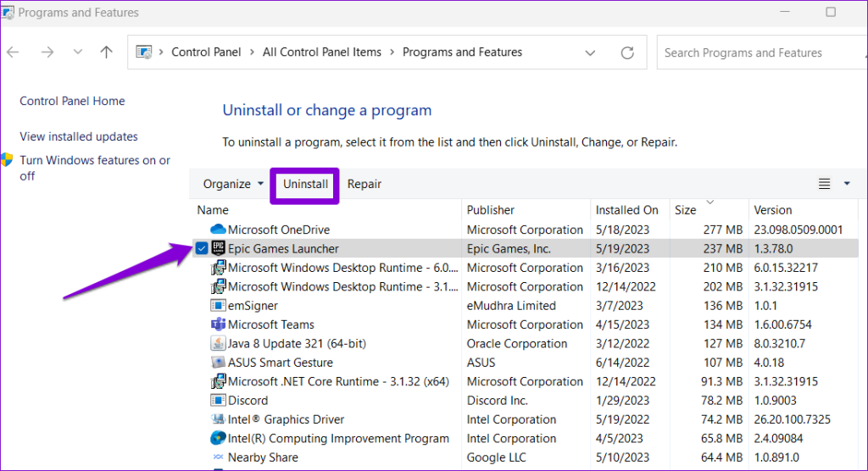Click the Forward navigation arrow
The image size is (868, 471).
(x=47, y=53)
